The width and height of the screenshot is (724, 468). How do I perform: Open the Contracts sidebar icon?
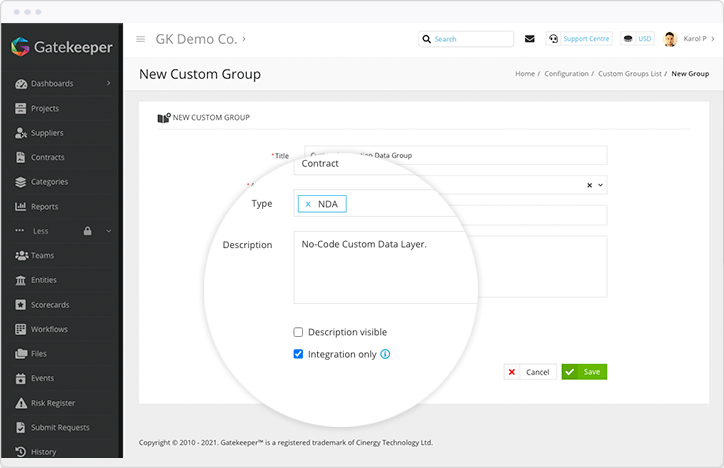pyautogui.click(x=20, y=157)
